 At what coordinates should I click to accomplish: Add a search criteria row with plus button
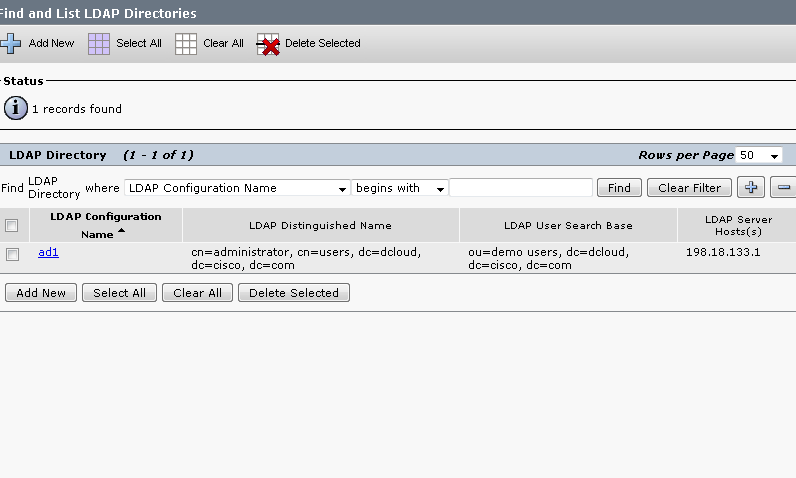coord(751,187)
